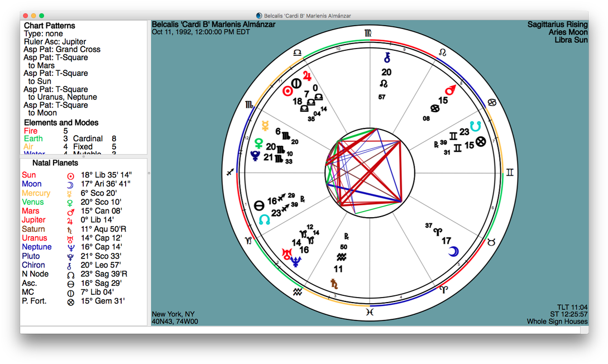Select the green Earth element label
This screenshot has width=608, height=364.
tap(33, 139)
